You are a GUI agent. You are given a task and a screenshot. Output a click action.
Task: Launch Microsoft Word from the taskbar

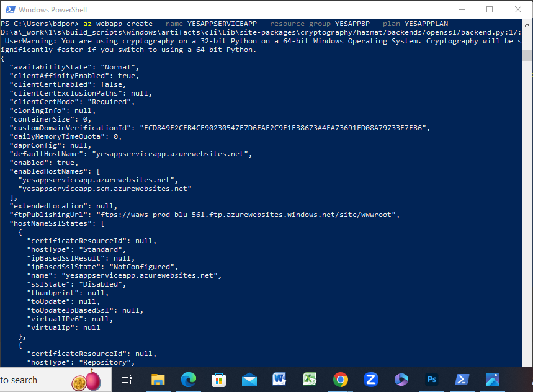coord(279,379)
